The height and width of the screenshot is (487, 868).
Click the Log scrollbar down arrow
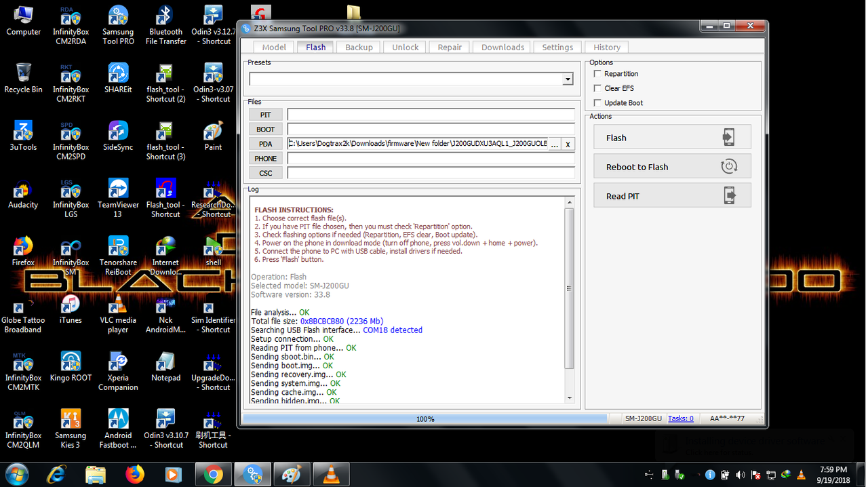570,398
